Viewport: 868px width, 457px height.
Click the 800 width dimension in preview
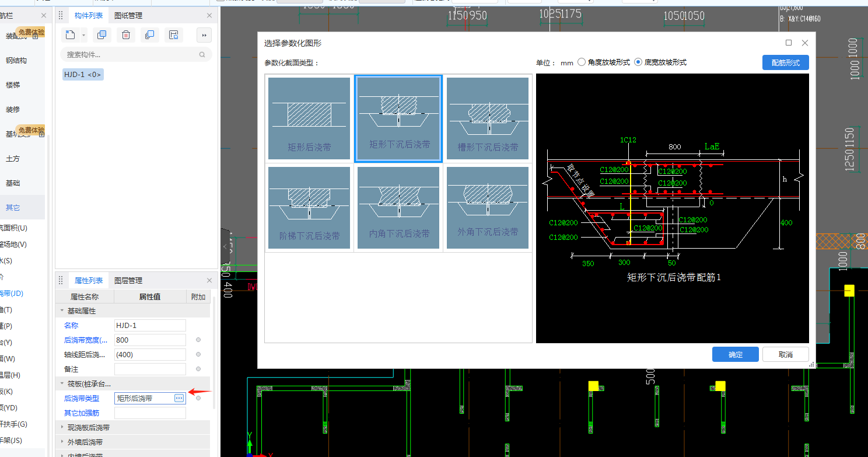click(x=674, y=147)
